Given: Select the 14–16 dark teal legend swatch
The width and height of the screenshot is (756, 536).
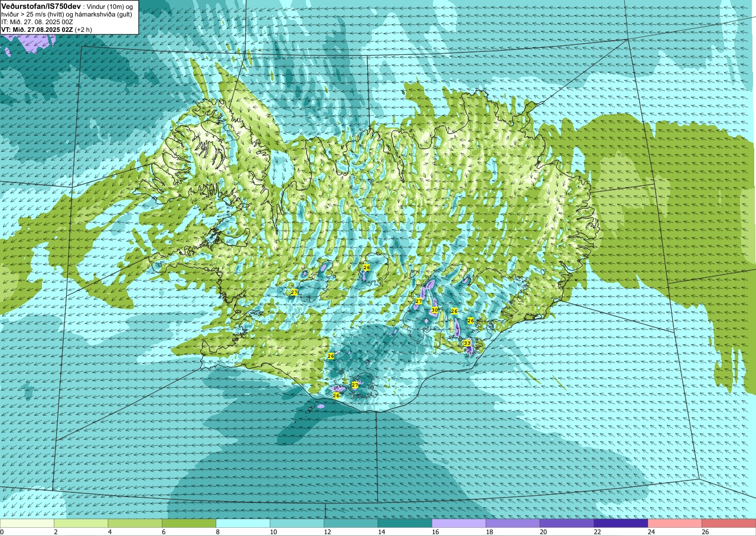Looking at the screenshot, I should tap(405, 523).
